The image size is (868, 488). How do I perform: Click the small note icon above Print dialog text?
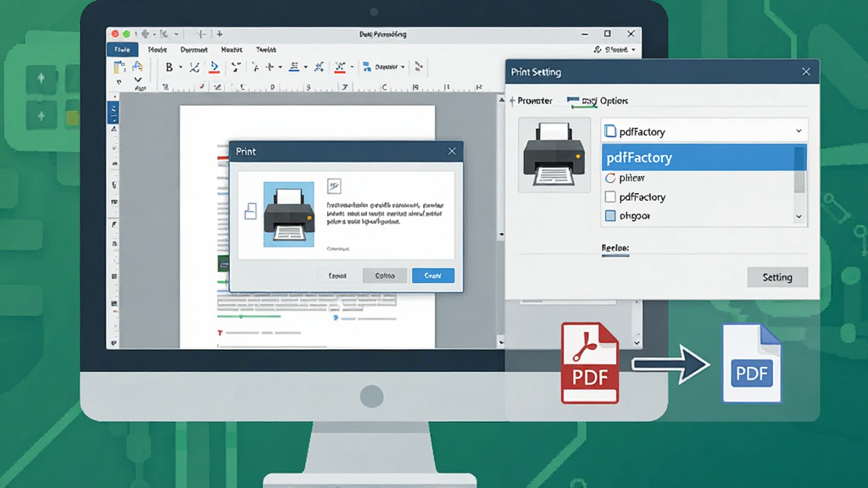point(334,186)
